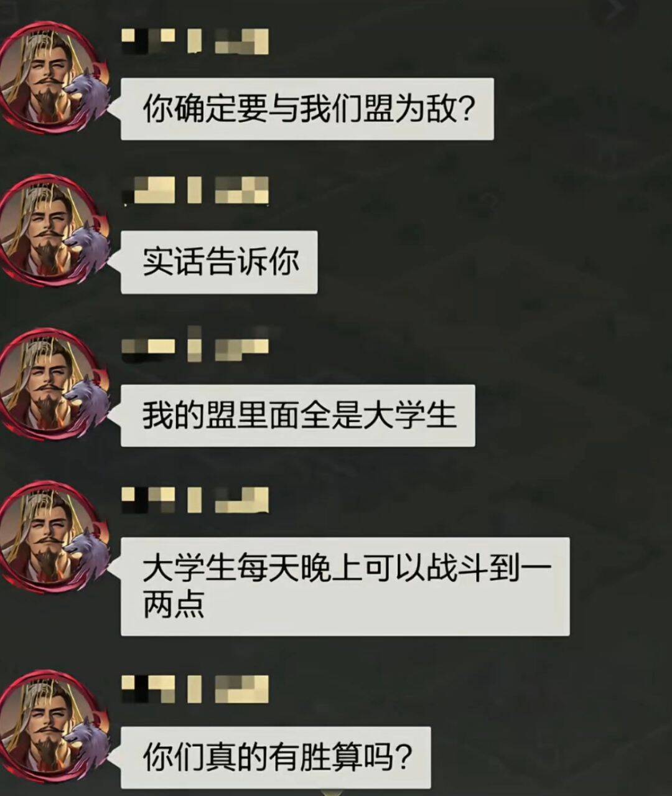Open avatar beside '你确定要与我们盟为敌?' message
The width and height of the screenshot is (672, 796).
(x=55, y=78)
